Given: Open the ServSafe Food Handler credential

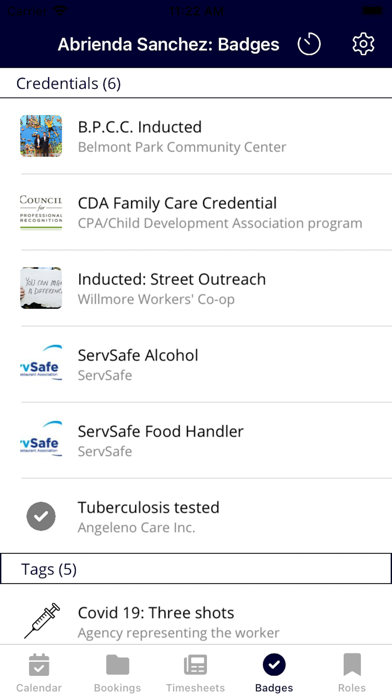Looking at the screenshot, I should [196, 440].
